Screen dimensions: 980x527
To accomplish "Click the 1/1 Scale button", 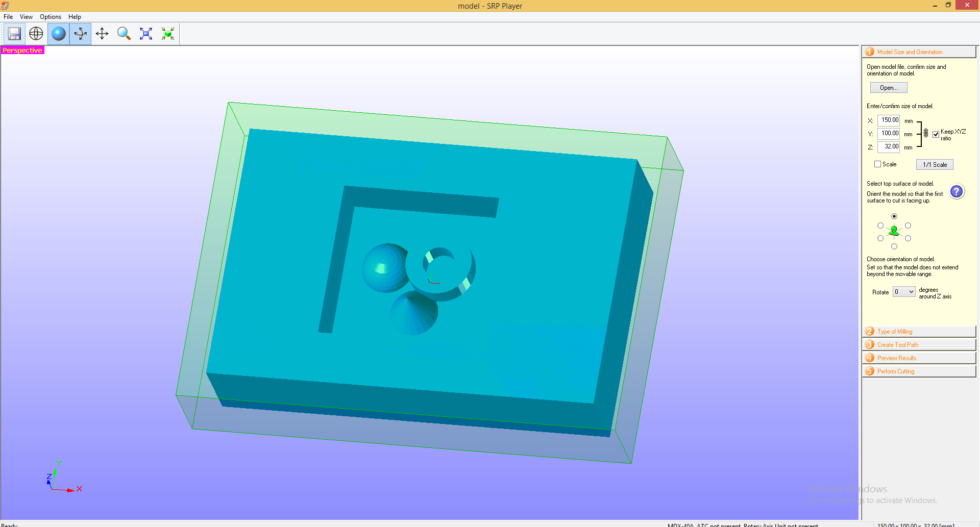I will click(x=935, y=164).
